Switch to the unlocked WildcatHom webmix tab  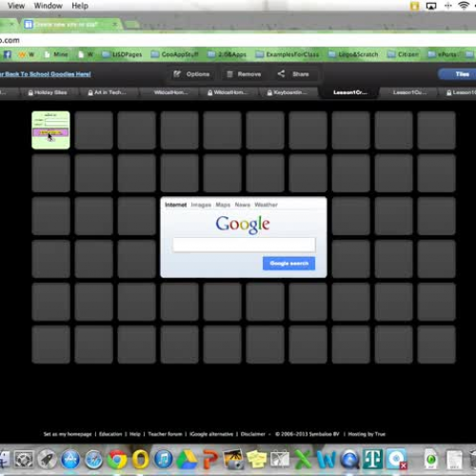click(170, 92)
